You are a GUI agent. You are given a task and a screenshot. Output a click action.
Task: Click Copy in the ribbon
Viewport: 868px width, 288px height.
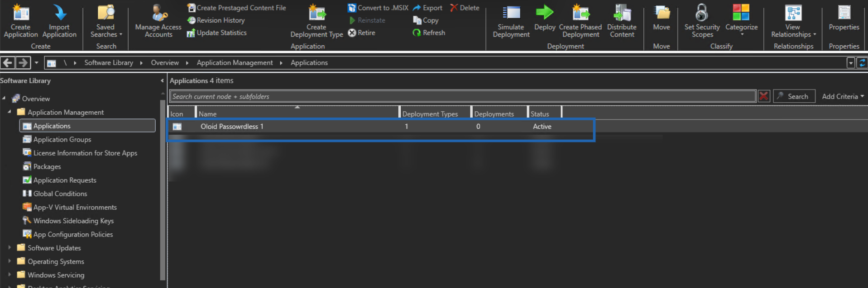426,20
